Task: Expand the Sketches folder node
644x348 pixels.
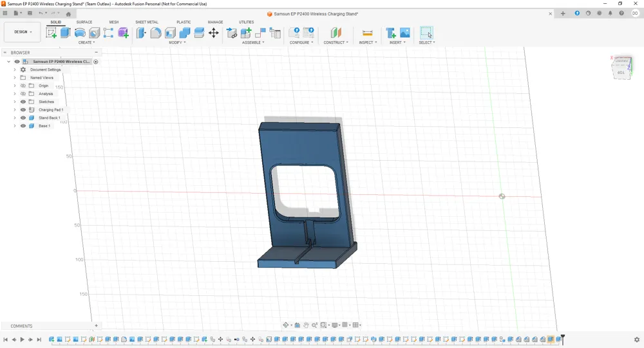Action: click(15, 102)
